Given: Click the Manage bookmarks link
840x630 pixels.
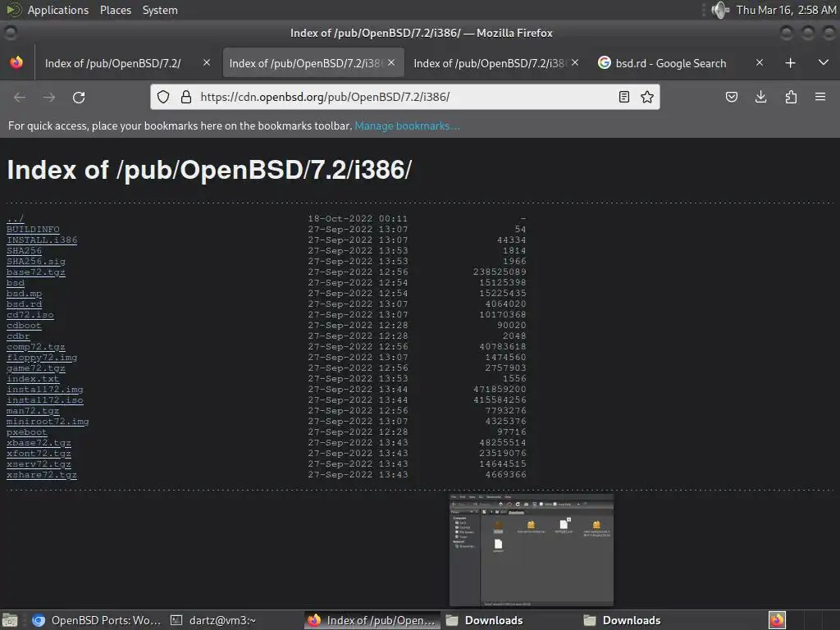Looking at the screenshot, I should (x=407, y=126).
